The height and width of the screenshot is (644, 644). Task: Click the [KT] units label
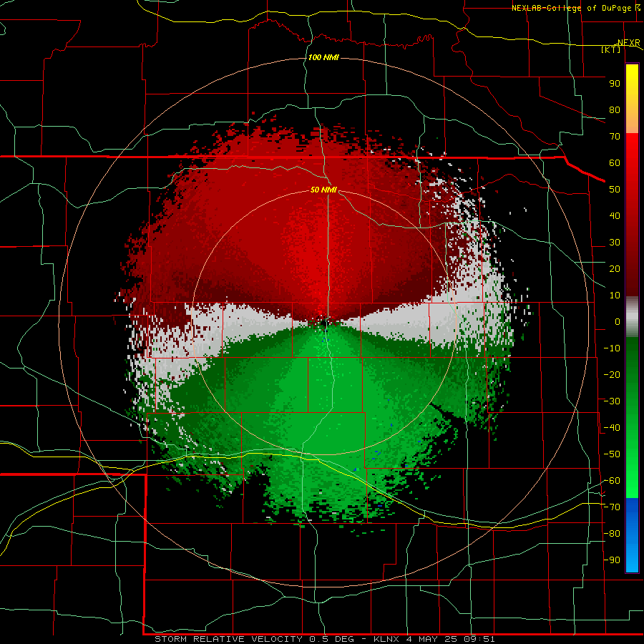pyautogui.click(x=611, y=49)
